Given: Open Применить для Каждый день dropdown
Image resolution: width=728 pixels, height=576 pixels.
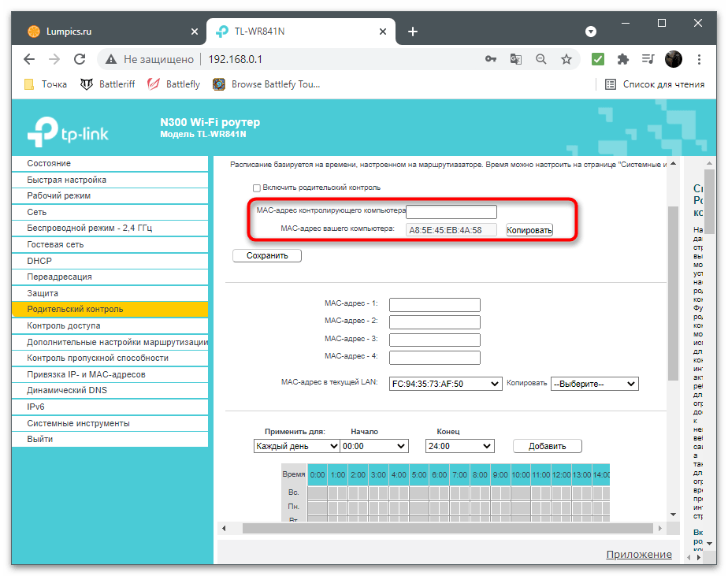Looking at the screenshot, I should [x=296, y=446].
